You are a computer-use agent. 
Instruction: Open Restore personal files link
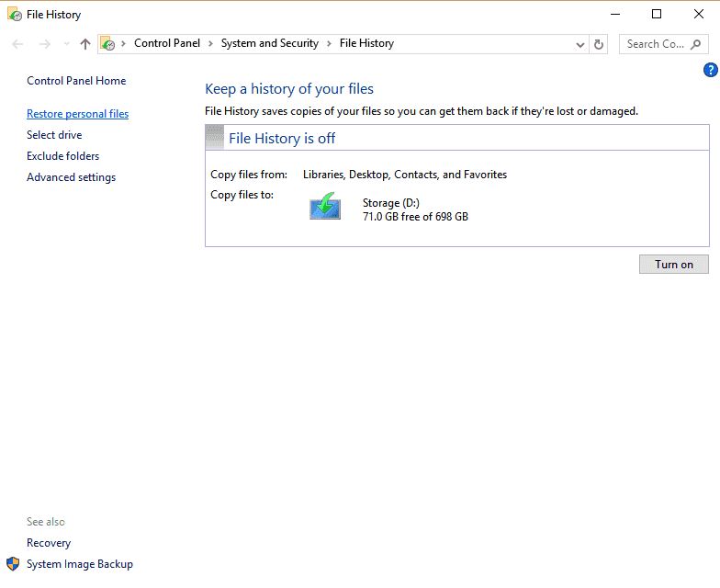pyautogui.click(x=77, y=114)
